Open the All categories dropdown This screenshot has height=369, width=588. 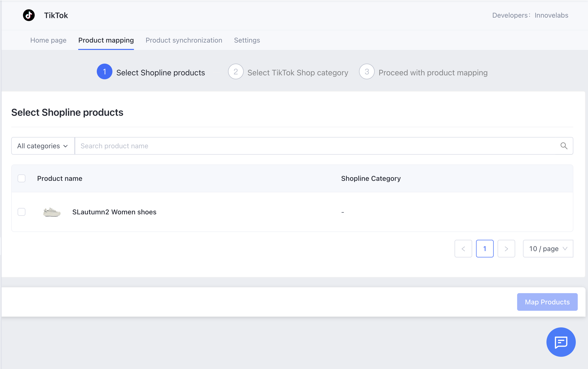click(43, 146)
